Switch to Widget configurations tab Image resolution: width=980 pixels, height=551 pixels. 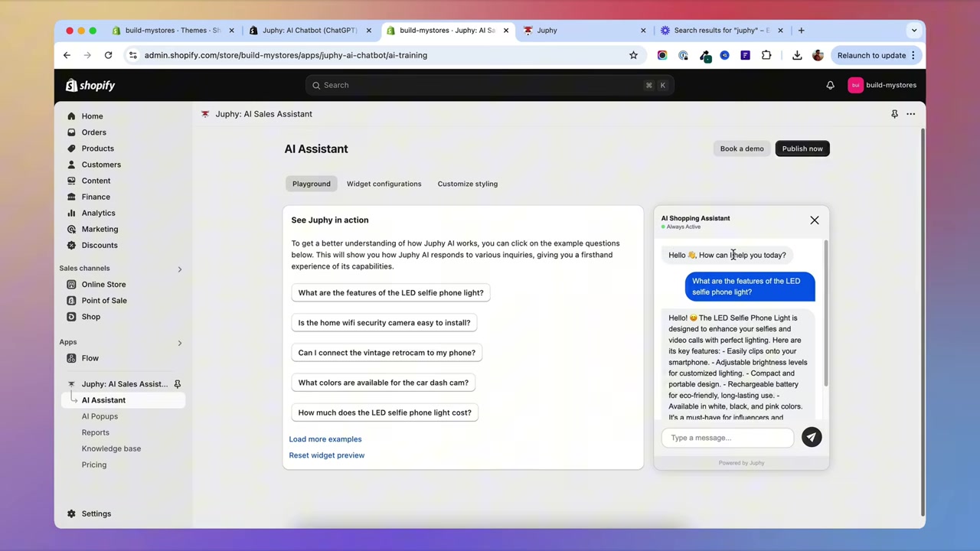point(384,184)
